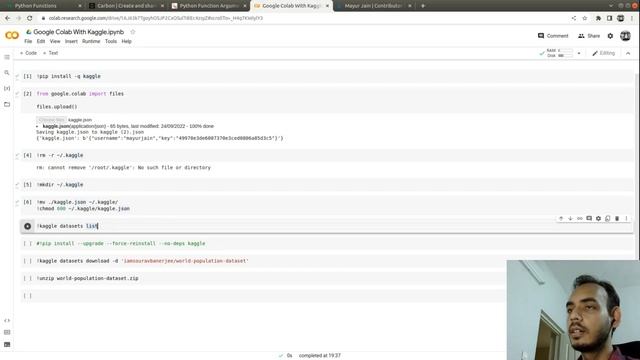
Task: Click the completed at 19:37 status
Action: pyautogui.click(x=320, y=356)
